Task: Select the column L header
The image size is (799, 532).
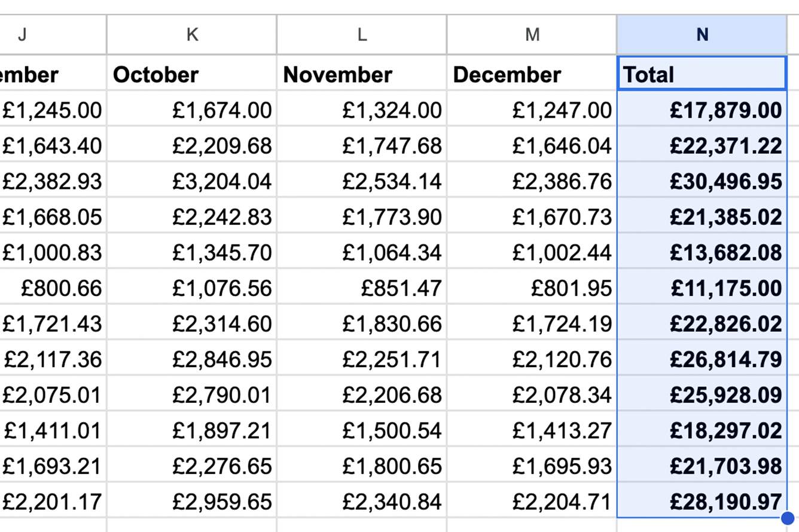Action: pyautogui.click(x=361, y=34)
